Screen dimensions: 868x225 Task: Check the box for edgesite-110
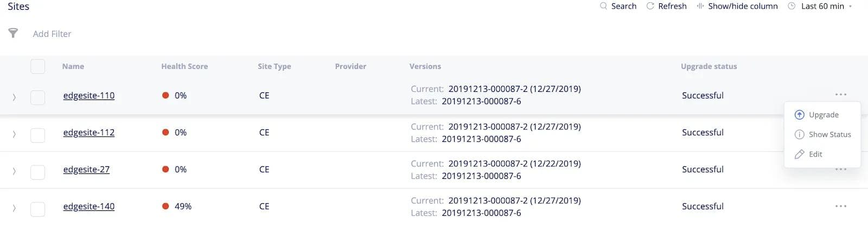38,97
